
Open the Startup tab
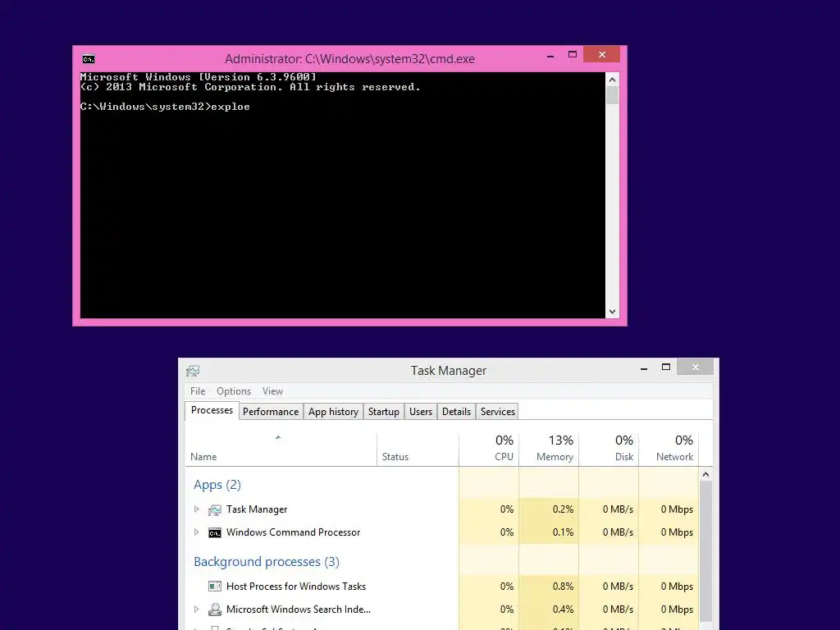pyautogui.click(x=384, y=412)
